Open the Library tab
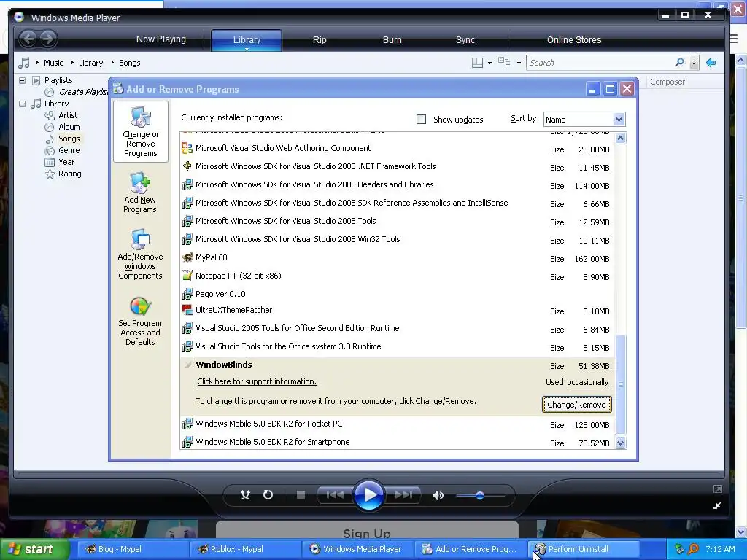The height and width of the screenshot is (560, 747). 247,40
